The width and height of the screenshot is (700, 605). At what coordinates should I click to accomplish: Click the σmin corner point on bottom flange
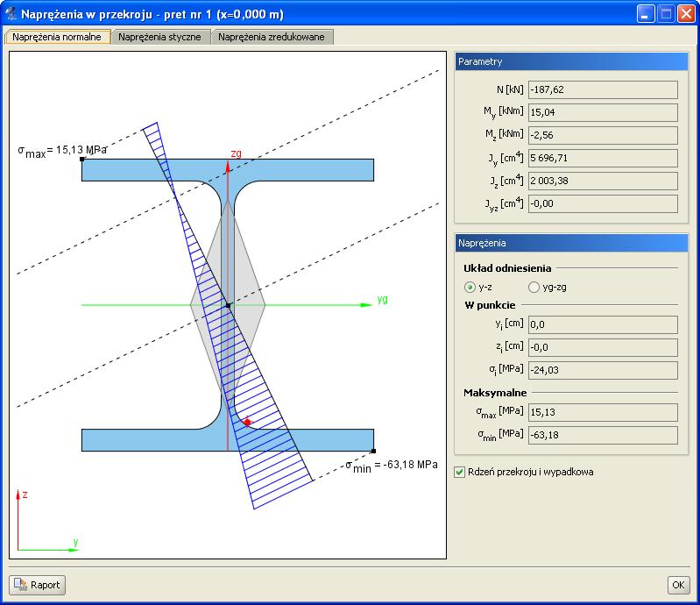(374, 452)
